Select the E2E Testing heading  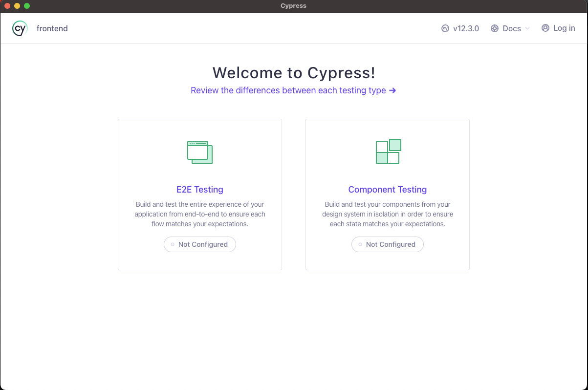(200, 190)
